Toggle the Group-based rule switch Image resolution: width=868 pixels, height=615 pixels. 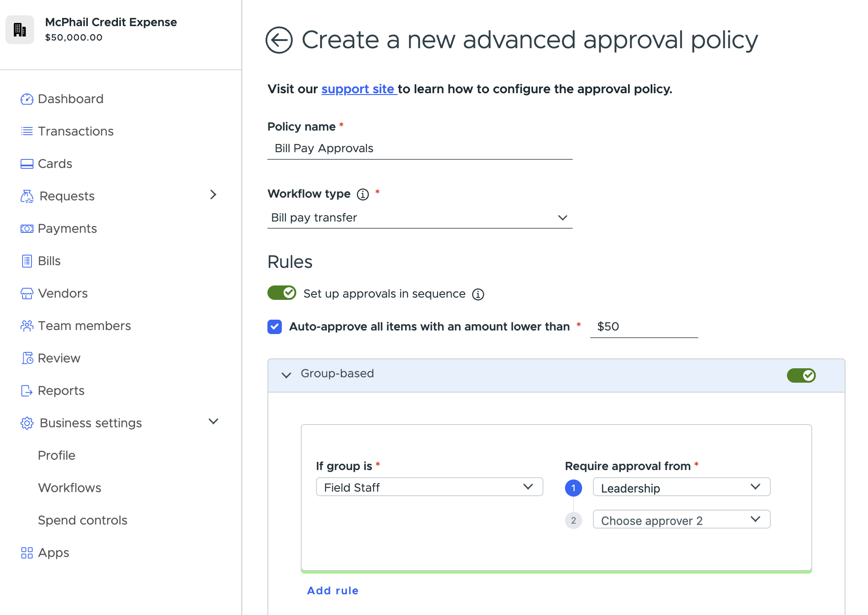(x=801, y=375)
